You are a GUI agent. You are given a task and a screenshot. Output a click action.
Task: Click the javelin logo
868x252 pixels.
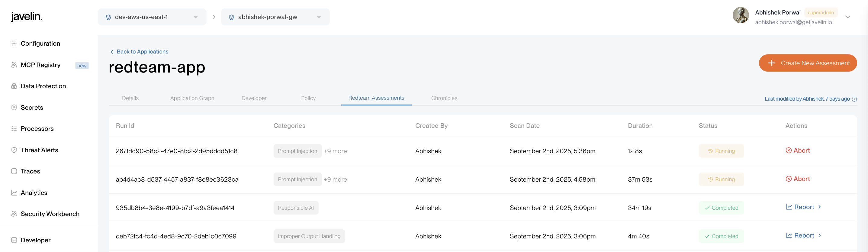[x=27, y=17]
